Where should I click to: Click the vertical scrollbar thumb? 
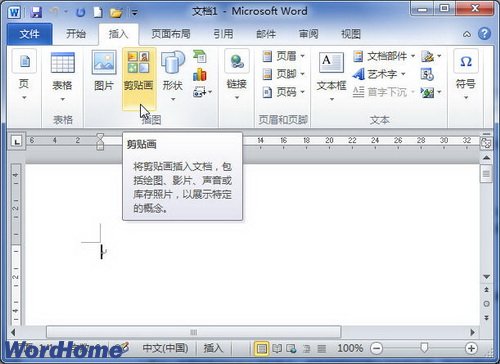tap(486, 174)
